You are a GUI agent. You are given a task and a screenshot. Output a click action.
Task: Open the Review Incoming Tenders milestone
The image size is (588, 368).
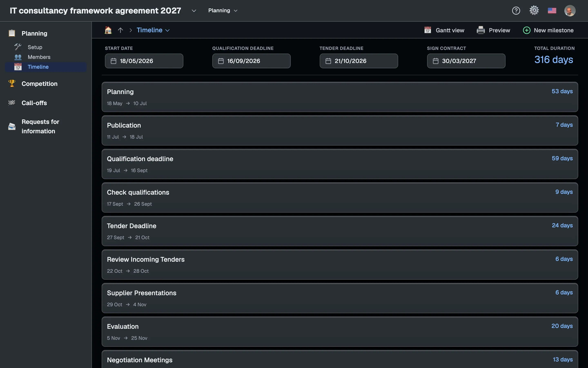[x=340, y=265]
